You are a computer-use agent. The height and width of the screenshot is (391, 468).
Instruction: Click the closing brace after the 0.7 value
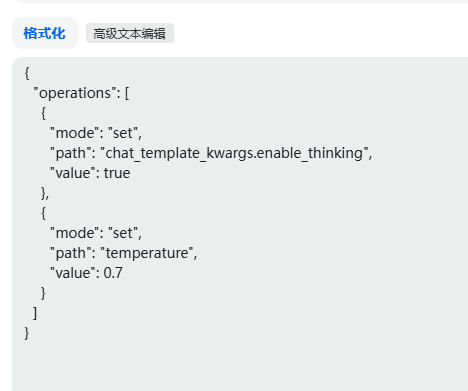[43, 293]
